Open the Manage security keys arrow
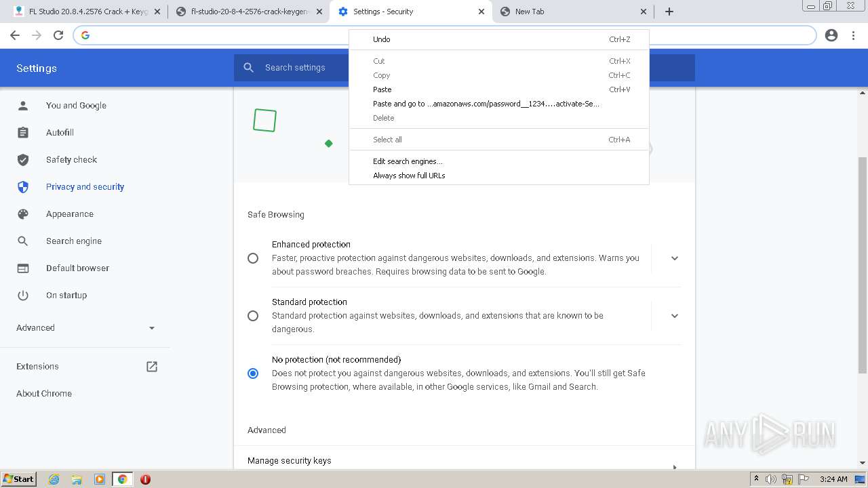Image resolution: width=868 pixels, height=488 pixels. [674, 466]
